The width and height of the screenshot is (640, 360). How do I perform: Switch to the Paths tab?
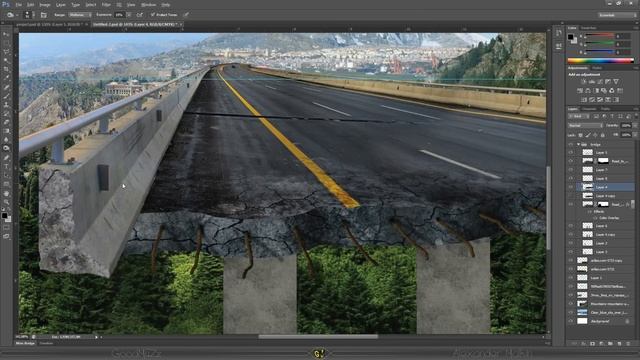605,109
